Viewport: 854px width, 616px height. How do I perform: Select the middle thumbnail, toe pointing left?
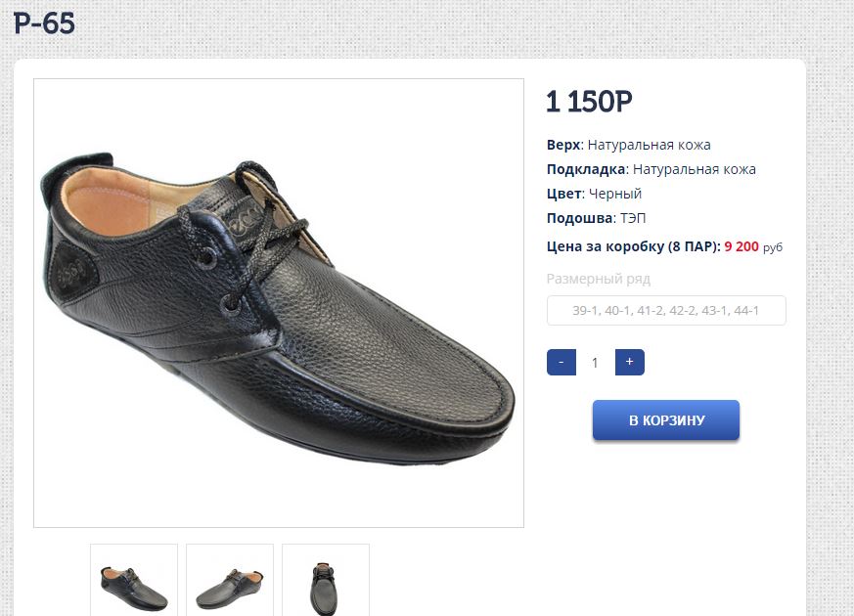[x=230, y=583]
